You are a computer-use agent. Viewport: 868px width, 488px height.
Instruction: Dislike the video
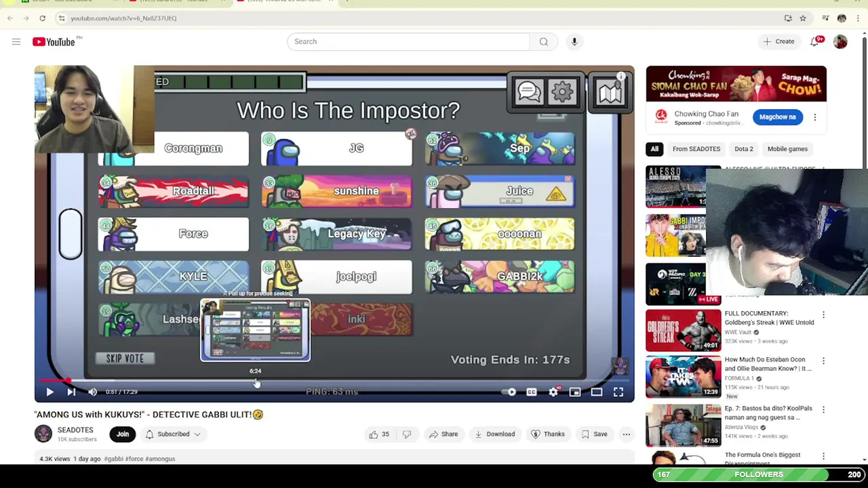pos(407,434)
